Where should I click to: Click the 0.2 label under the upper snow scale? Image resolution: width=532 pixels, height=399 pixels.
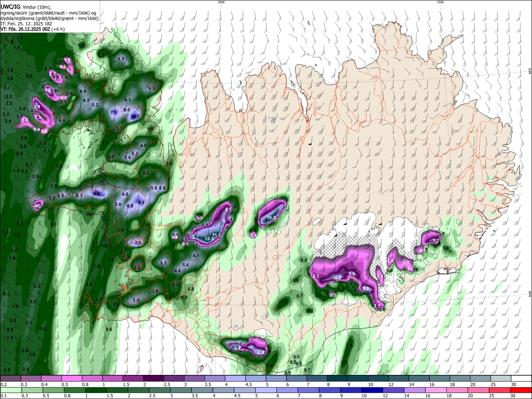point(4,384)
